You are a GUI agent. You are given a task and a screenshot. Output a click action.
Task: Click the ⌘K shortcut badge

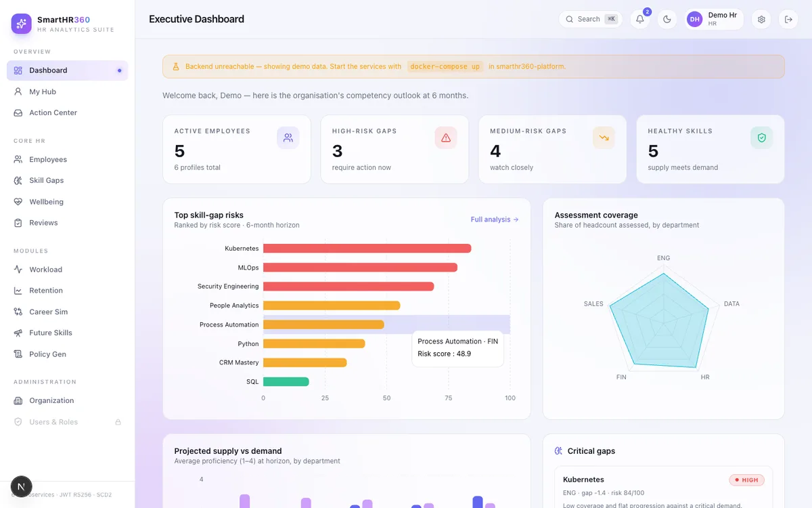[x=611, y=19]
